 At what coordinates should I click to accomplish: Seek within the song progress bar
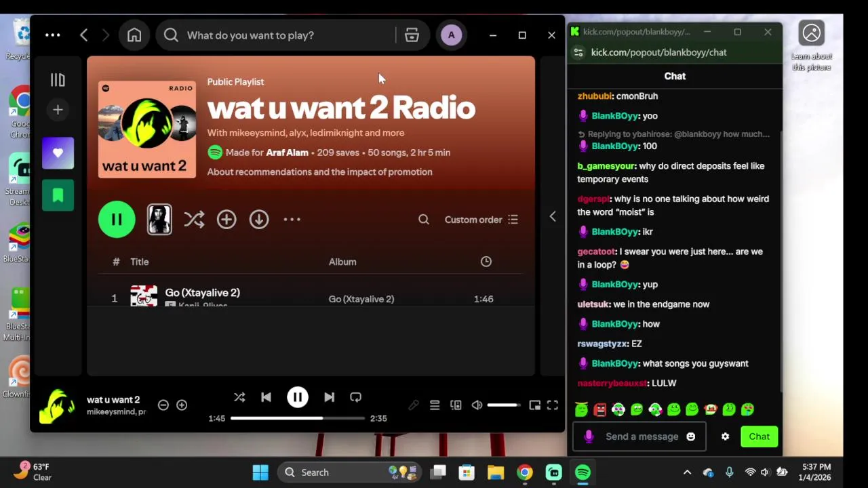(x=297, y=418)
